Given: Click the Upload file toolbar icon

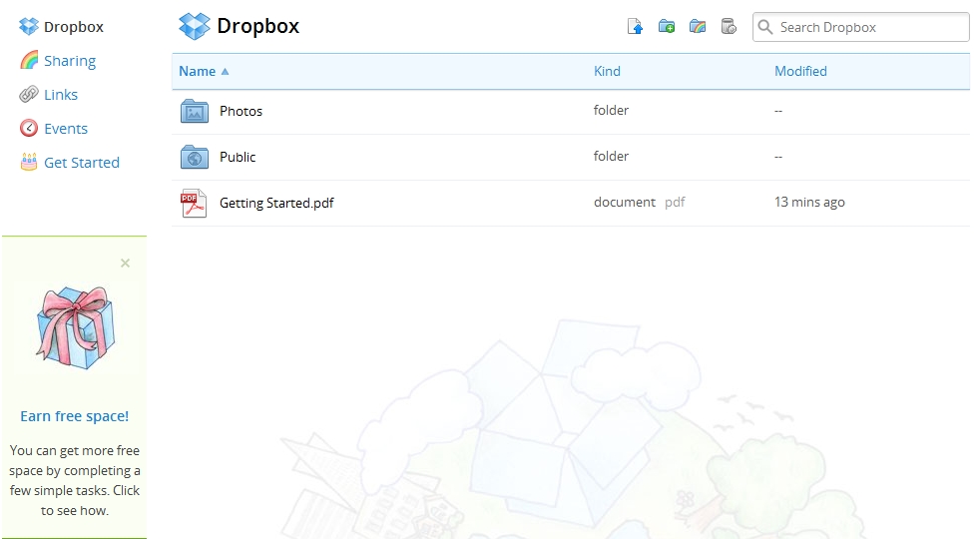Looking at the screenshot, I should point(635,26).
